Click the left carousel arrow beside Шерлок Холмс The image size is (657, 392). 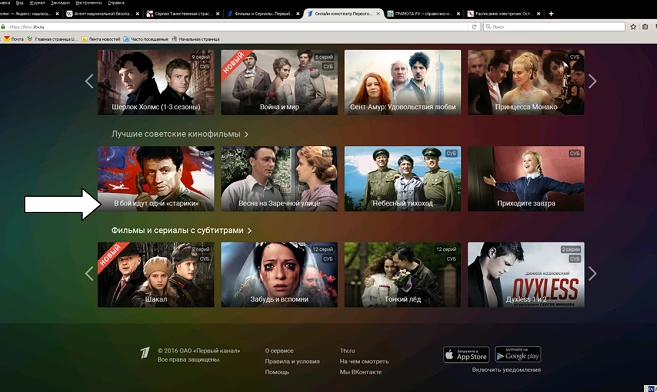click(x=89, y=81)
